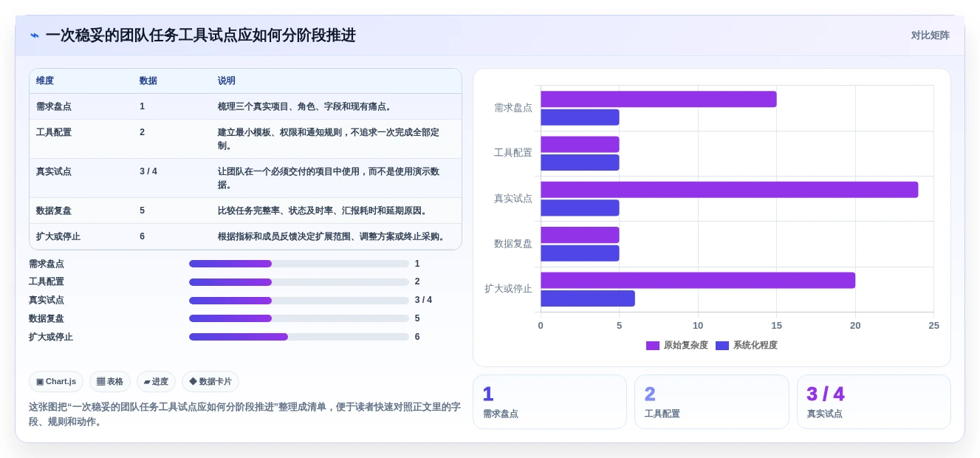Click the description starting 根据指标和成员反馈

coord(332,236)
